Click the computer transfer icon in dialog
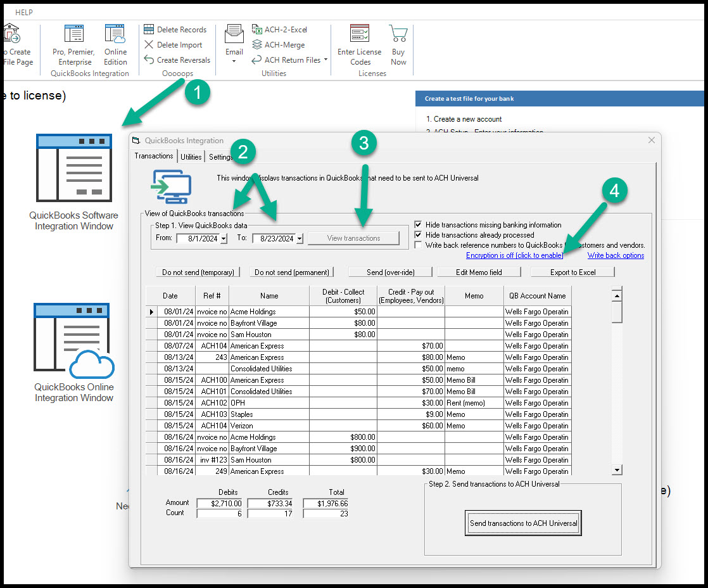This screenshot has height=588, width=708. tap(171, 187)
